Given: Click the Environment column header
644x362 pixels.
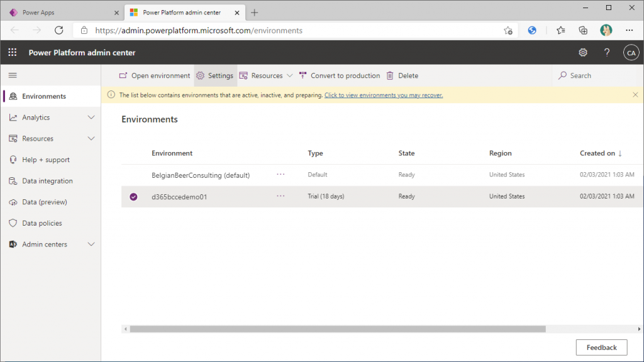Looking at the screenshot, I should (172, 153).
